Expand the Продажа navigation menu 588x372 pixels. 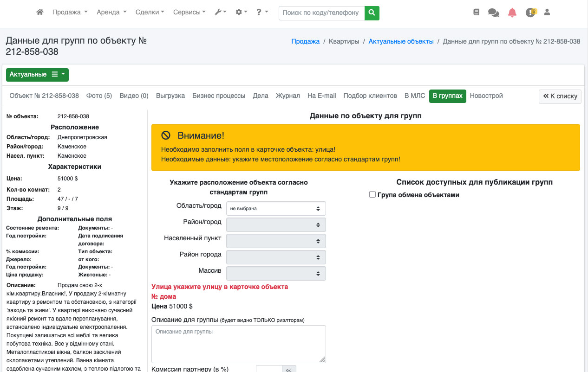point(70,13)
